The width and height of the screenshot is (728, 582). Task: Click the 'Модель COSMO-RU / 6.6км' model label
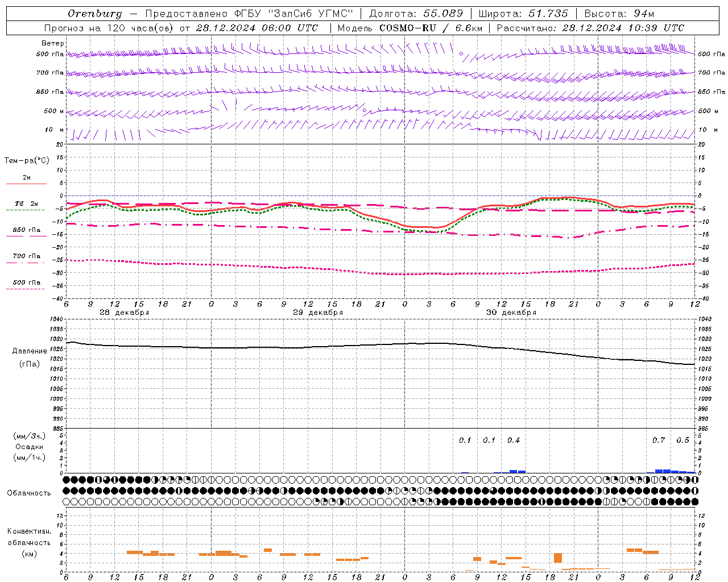[x=409, y=28]
